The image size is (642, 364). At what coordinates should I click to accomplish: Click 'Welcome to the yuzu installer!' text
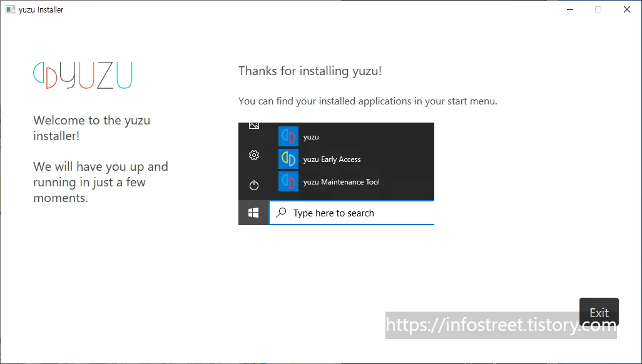pyautogui.click(x=92, y=128)
